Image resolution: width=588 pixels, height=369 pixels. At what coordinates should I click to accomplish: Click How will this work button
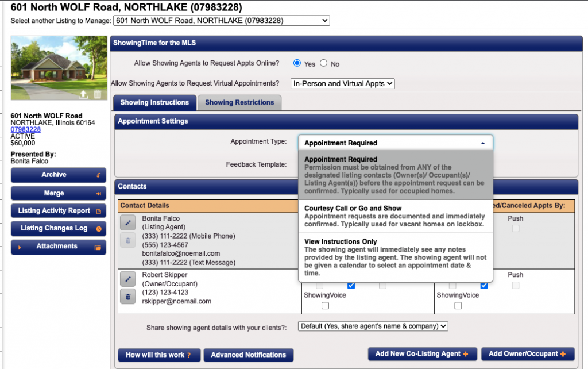159,355
